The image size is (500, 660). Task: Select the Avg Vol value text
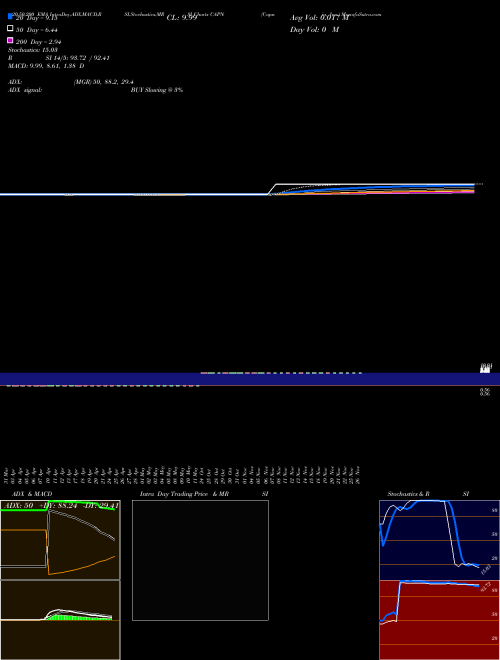click(x=319, y=18)
